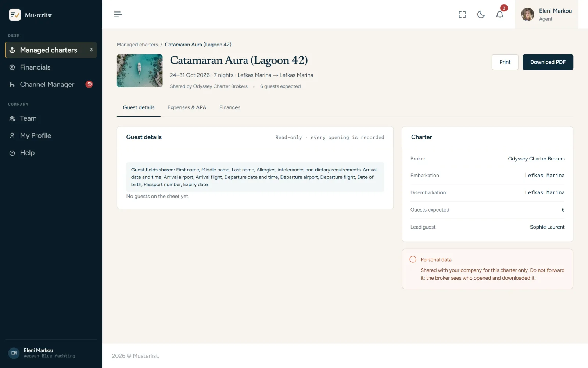Click the "6 guests expected" header text

point(280,86)
